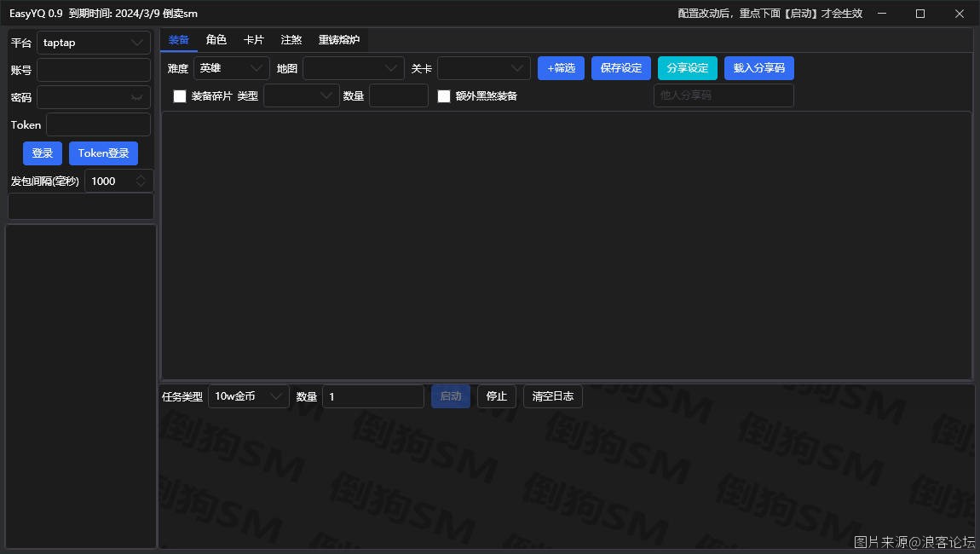Maximize the EasyYQ window
Viewport: 980px width, 554px height.
[920, 14]
